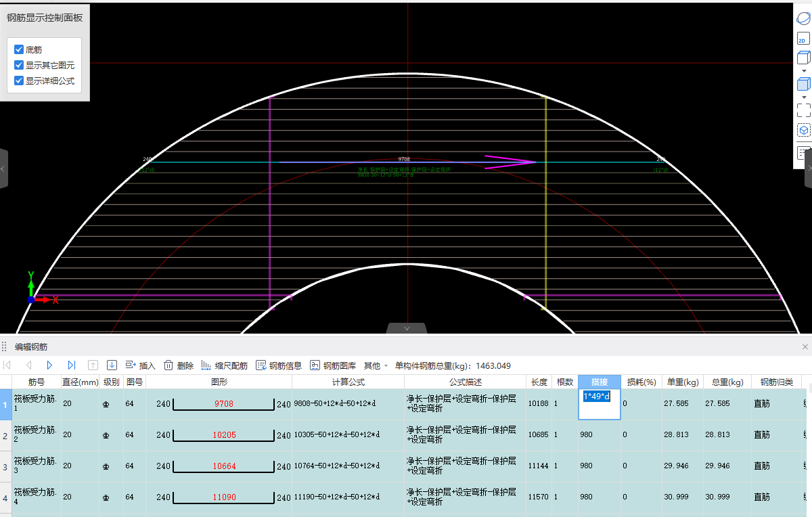Uncheck the 显示其它图元 checkbox
The image size is (812, 517).
pos(19,65)
